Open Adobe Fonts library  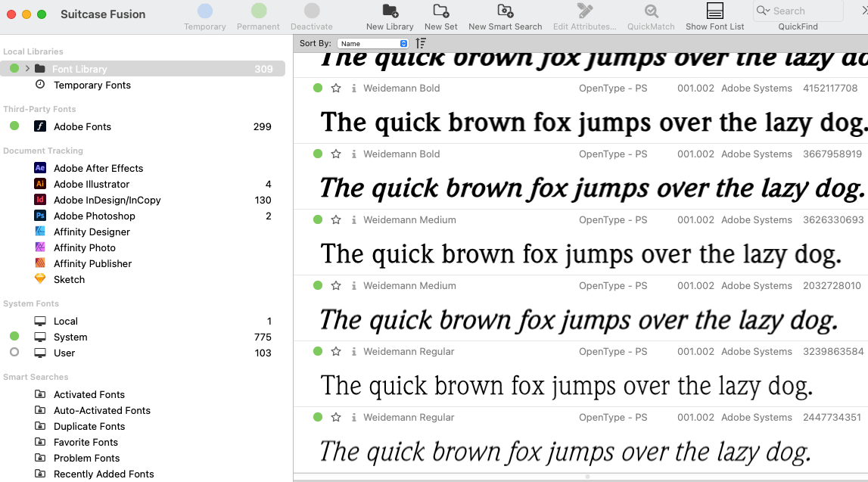click(82, 126)
